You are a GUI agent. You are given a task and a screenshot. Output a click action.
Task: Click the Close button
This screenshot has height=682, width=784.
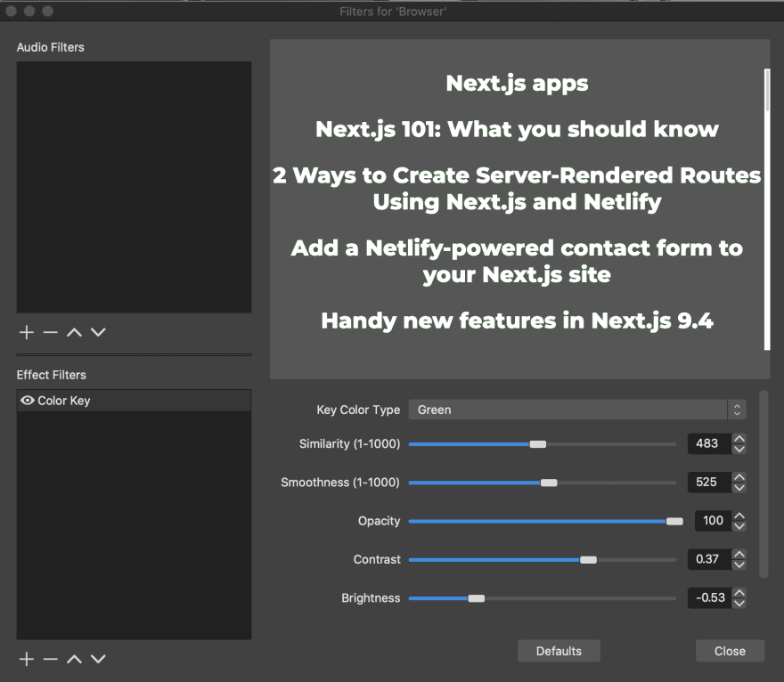pos(730,651)
